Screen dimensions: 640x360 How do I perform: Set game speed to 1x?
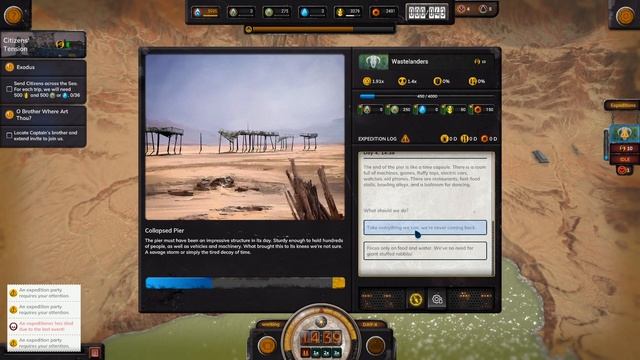click(x=316, y=352)
